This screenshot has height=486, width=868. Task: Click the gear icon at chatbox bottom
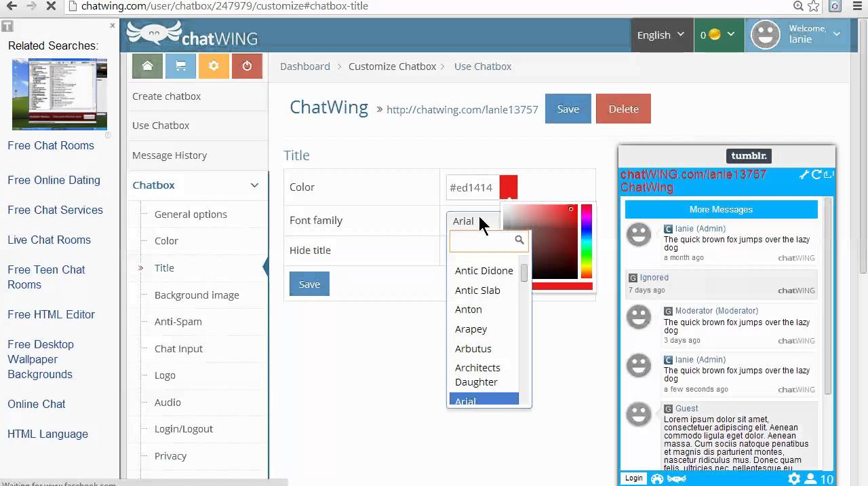tap(794, 479)
